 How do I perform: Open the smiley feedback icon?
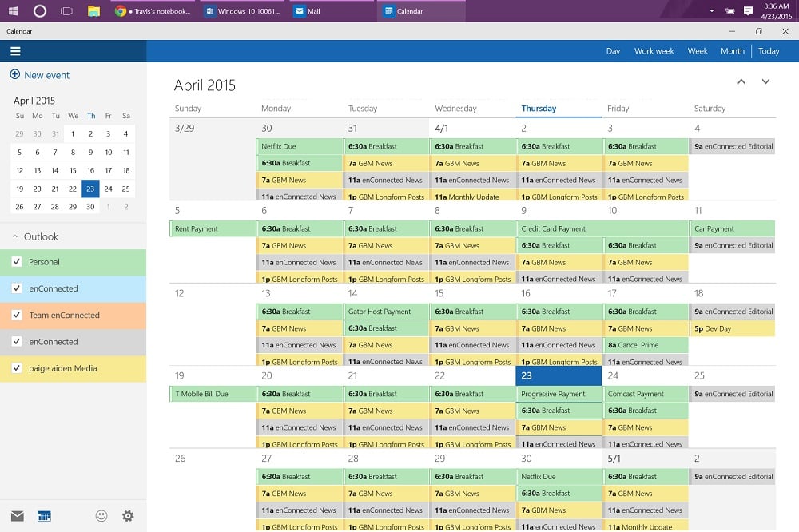pyautogui.click(x=101, y=516)
